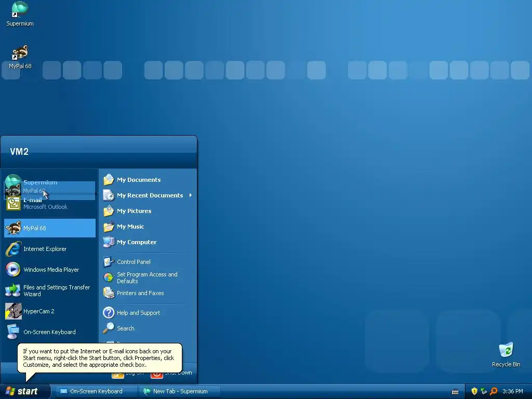Click the VM2 user name header
The height and width of the screenshot is (399, 532).
tap(19, 152)
